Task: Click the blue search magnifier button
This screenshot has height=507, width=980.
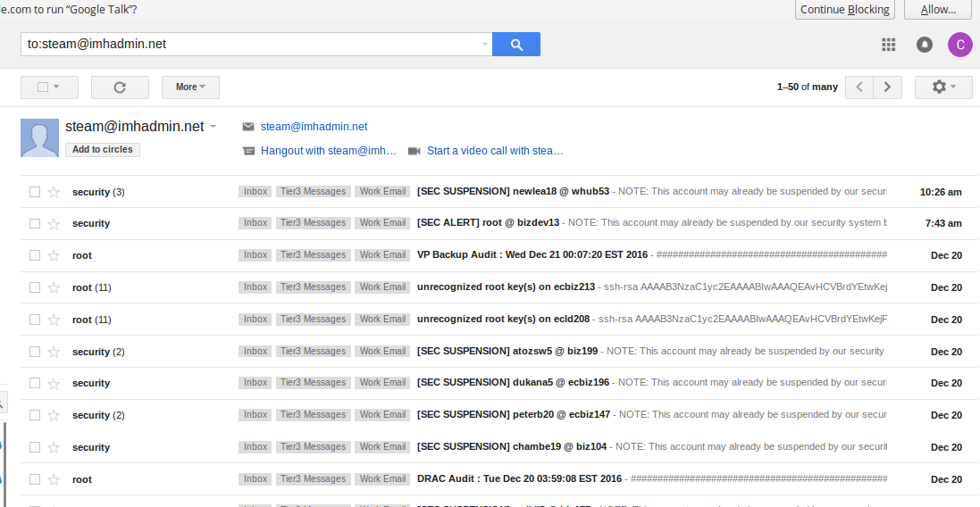Action: tap(516, 44)
